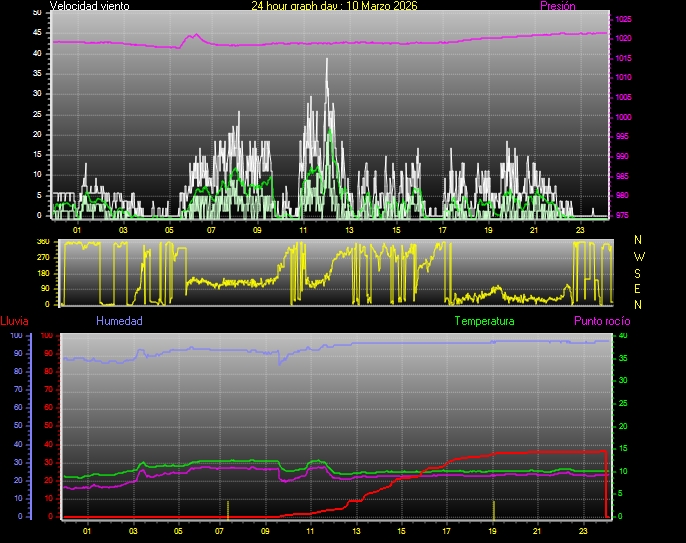Click the red 'Lluvia' legend label
Viewport: 686px width, 543px height.
(14, 321)
